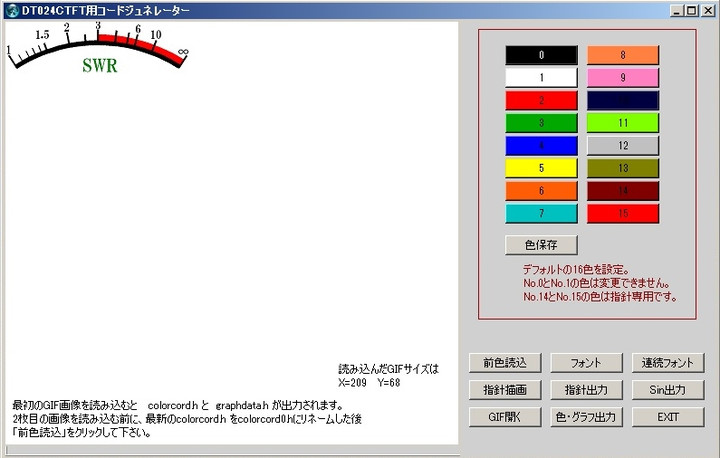Screen dimensions: 720x458
Task: Choose gray color swatch number 12
Action: pyautogui.click(x=623, y=146)
